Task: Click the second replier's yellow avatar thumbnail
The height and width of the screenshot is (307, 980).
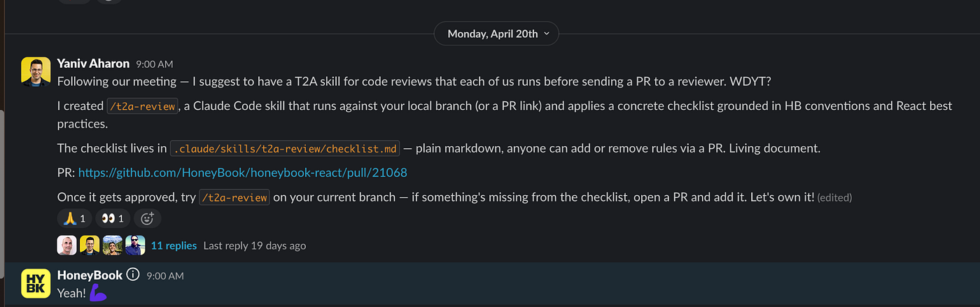Action: click(x=90, y=245)
